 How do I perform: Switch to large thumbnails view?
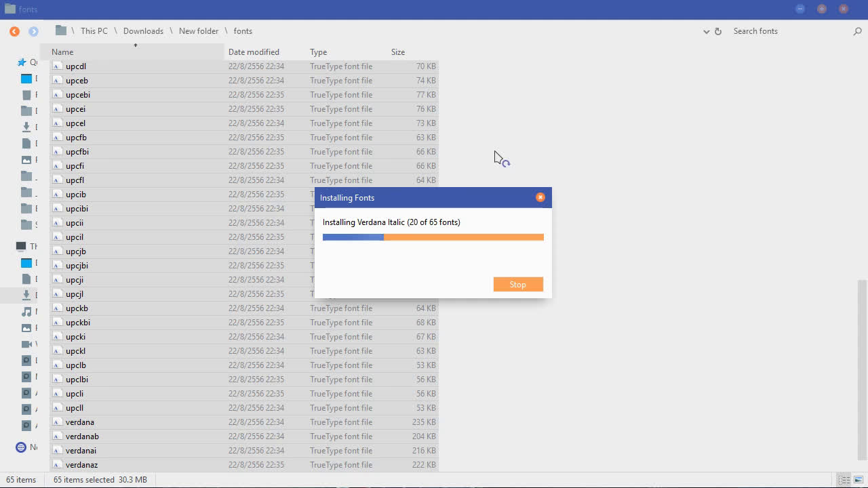coord(859,480)
